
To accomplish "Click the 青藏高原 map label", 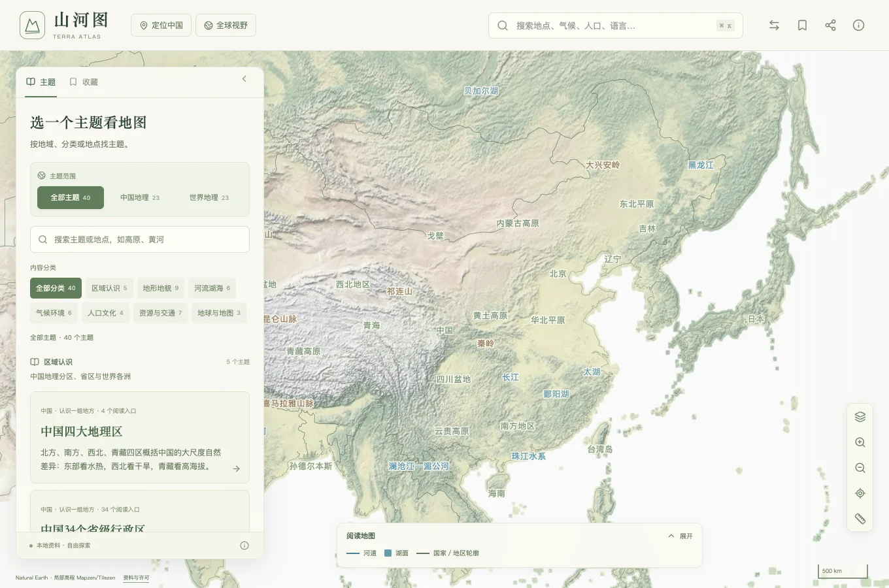I will pos(303,351).
